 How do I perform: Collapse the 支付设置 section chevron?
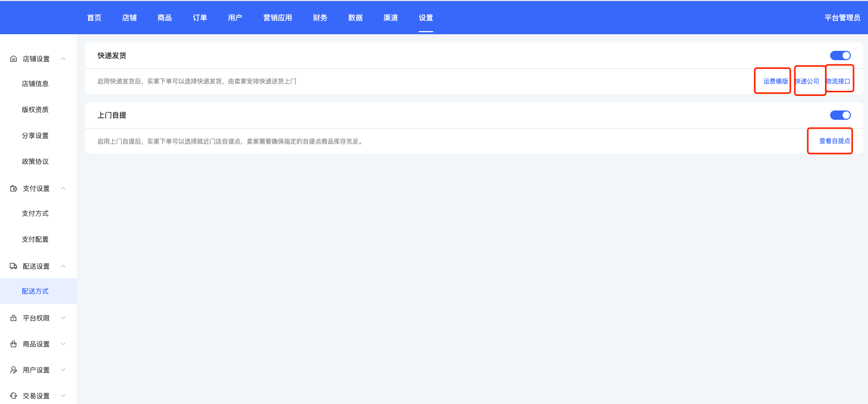tap(63, 189)
